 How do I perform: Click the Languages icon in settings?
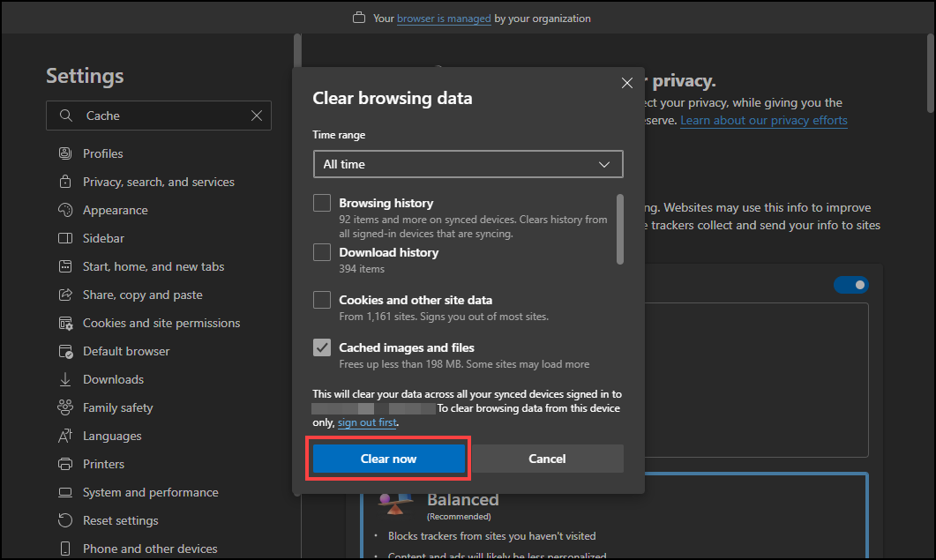click(64, 436)
